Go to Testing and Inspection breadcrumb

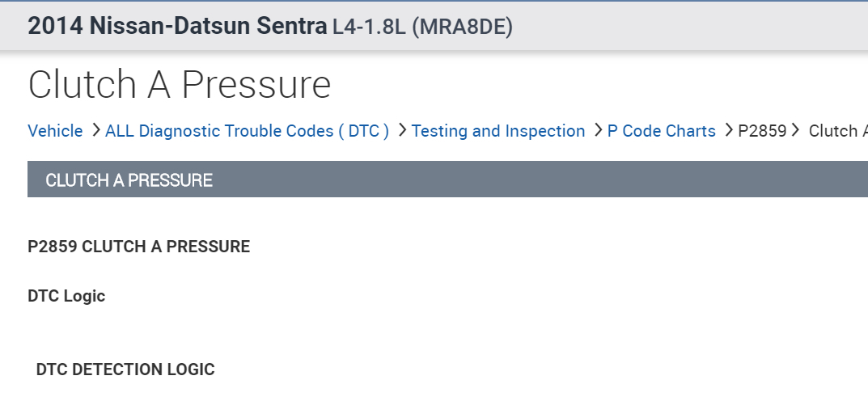[498, 131]
